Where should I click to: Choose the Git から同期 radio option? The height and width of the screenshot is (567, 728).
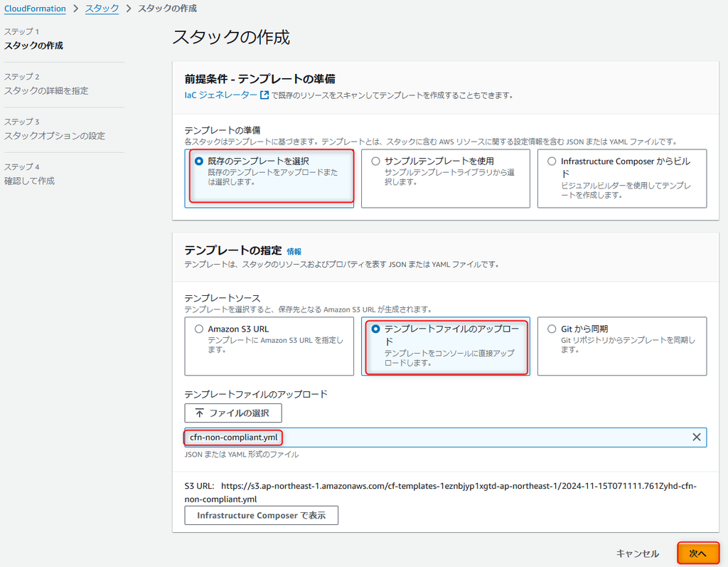pyautogui.click(x=552, y=329)
